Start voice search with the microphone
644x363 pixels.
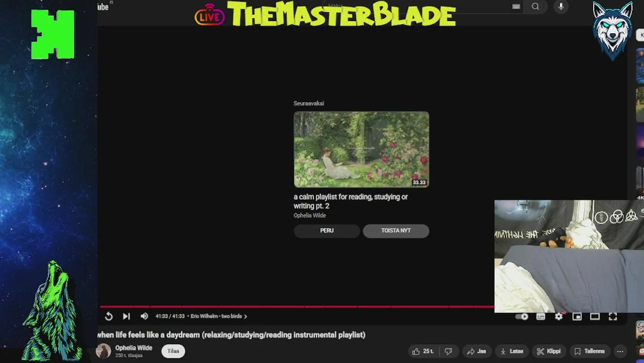click(561, 7)
